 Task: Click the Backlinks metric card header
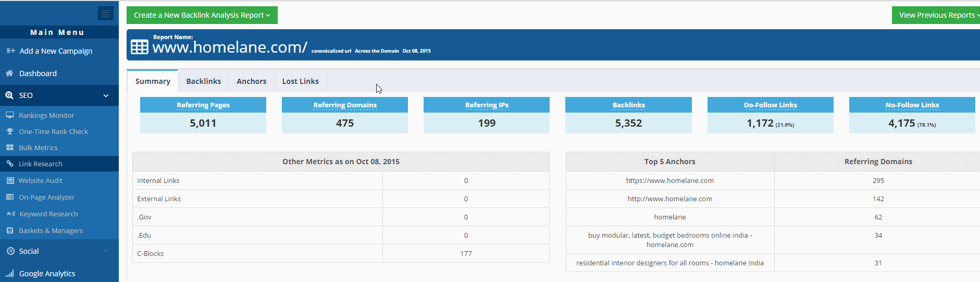(x=628, y=105)
